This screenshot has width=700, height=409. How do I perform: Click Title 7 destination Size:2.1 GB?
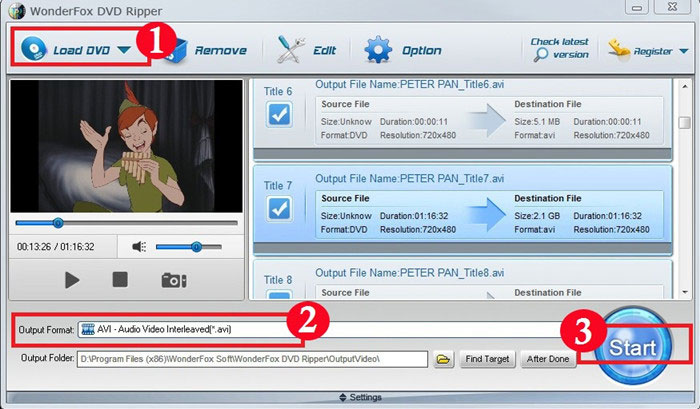(537, 216)
